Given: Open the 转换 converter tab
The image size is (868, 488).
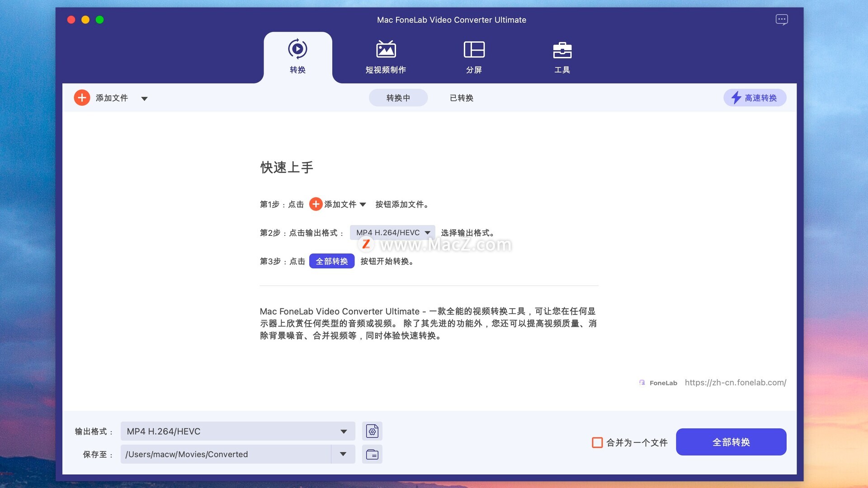Looking at the screenshot, I should pos(297,57).
